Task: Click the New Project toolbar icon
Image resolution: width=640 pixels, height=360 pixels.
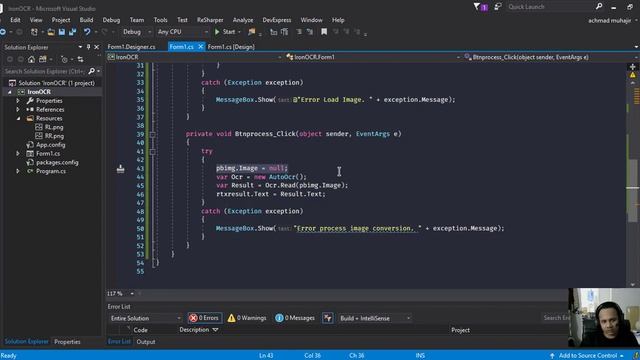Action: (34, 32)
